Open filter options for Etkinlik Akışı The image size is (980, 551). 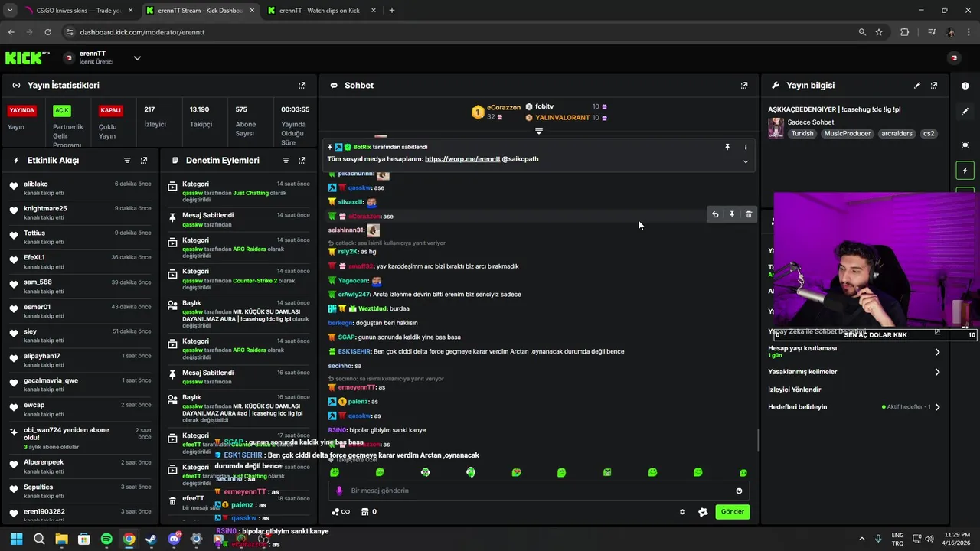[x=127, y=161]
